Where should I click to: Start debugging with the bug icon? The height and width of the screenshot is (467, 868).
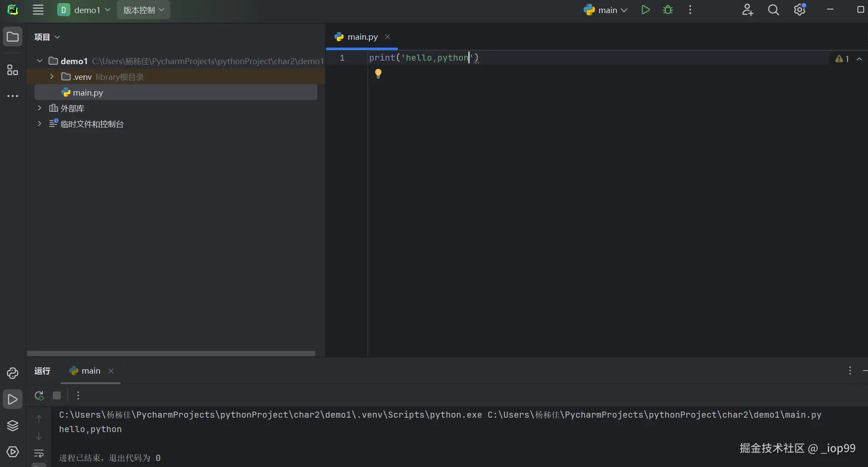click(x=668, y=10)
